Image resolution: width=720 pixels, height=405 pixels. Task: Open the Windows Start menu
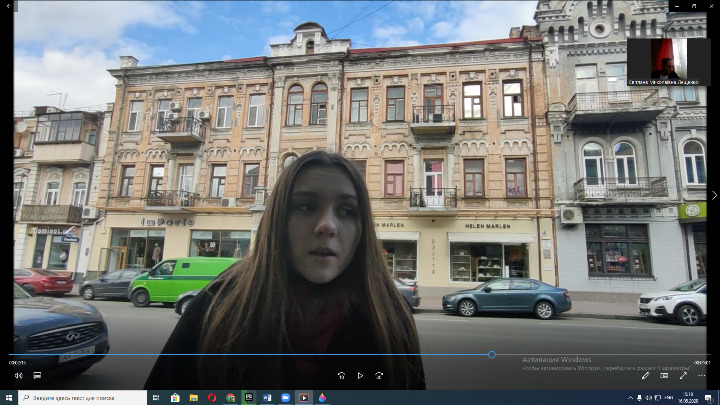pos(8,397)
